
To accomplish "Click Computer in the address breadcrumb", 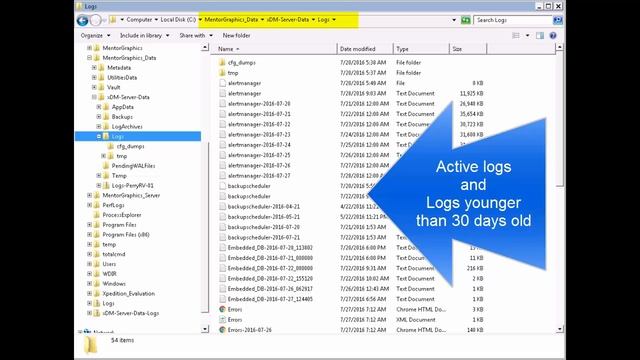I will pyautogui.click(x=139, y=20).
